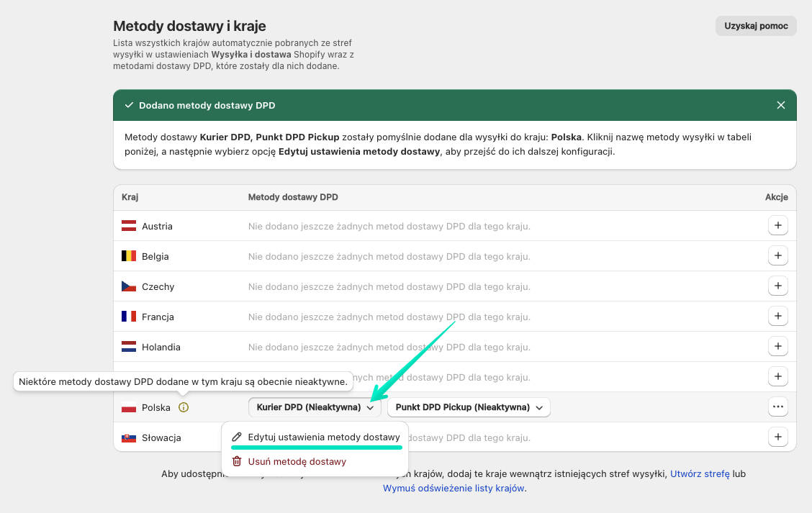Select the Holandia country name
Screen dimensions: 812x513
coord(161,347)
